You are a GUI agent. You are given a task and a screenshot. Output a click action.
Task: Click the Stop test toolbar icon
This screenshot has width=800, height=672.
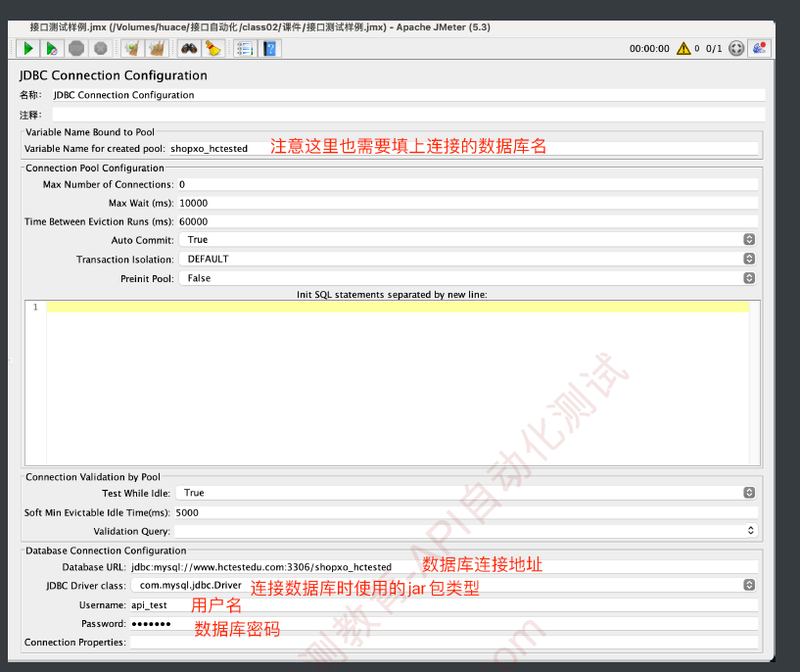coord(76,48)
